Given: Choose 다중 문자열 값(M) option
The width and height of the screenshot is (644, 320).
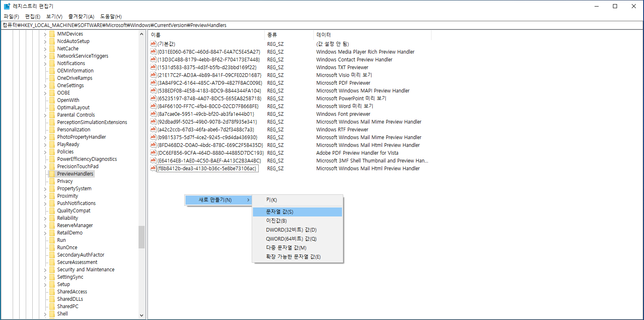Looking at the screenshot, I should [297, 248].
